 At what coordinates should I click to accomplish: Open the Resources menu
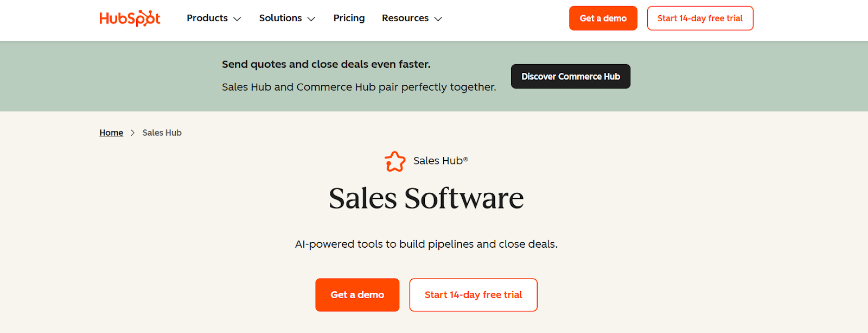tap(405, 18)
